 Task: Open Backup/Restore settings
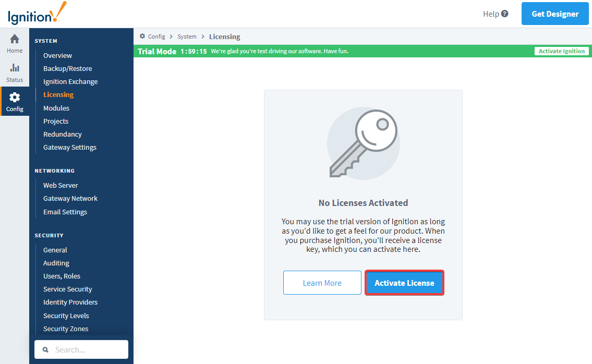(x=68, y=69)
